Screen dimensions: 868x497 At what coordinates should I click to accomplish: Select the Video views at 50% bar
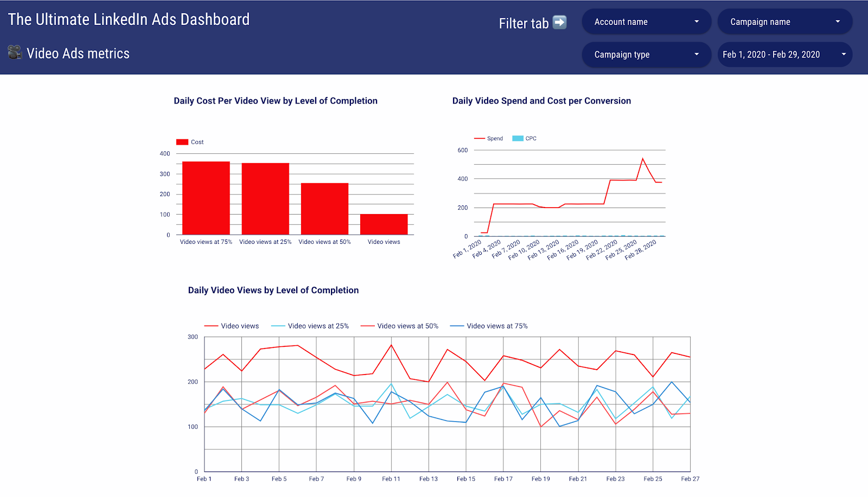324,209
